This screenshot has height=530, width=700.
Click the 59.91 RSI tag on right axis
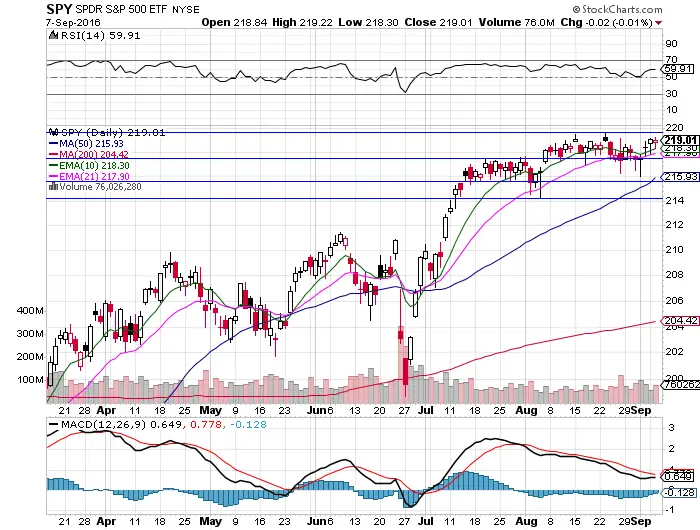click(678, 69)
